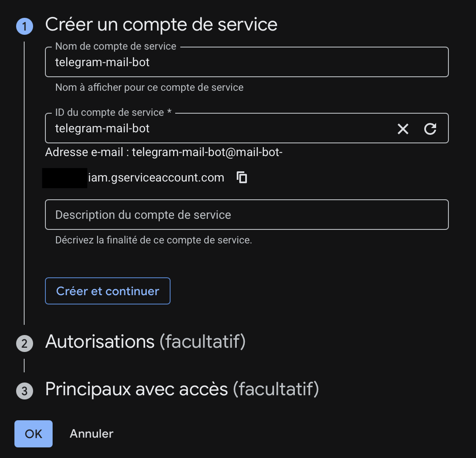The width and height of the screenshot is (476, 458).
Task: Click the step 1 number badge
Action: coord(24,26)
